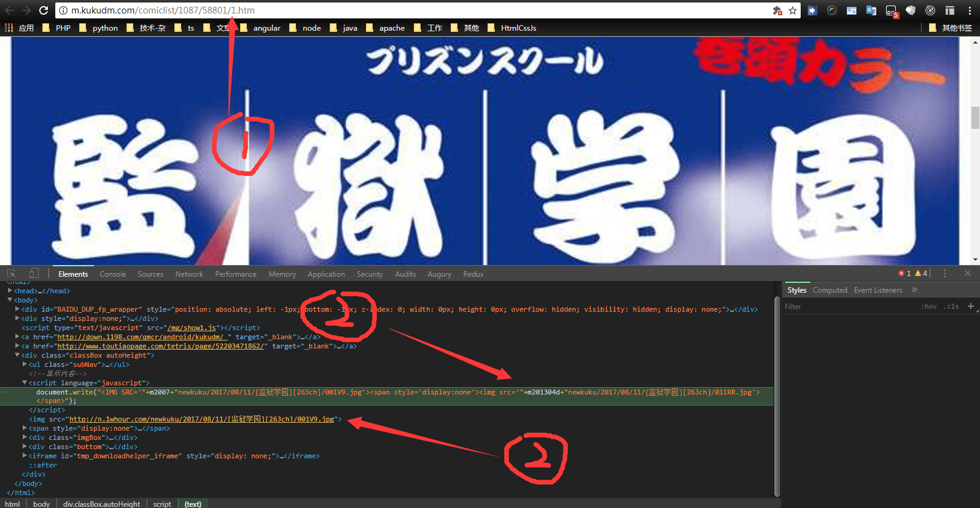
Task: Open the angular bookmark folder
Action: coord(260,28)
